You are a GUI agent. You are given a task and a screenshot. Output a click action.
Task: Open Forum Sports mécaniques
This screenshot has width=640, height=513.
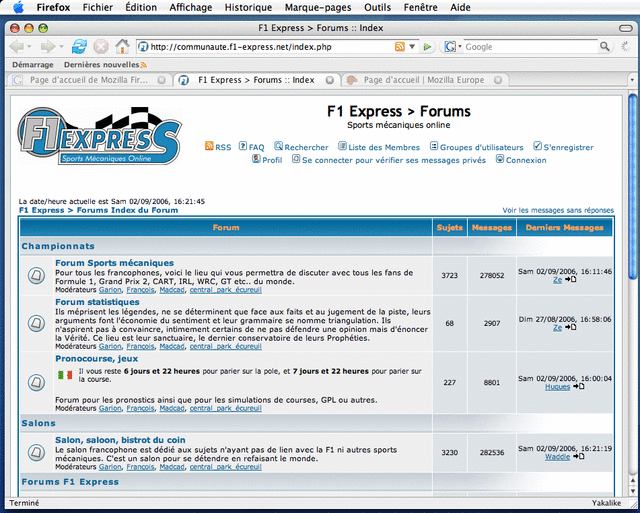point(115,263)
